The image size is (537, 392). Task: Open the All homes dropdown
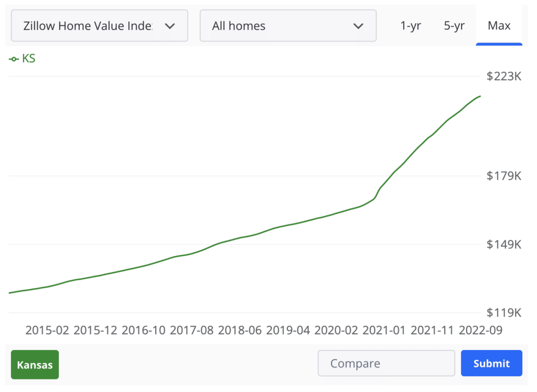[x=288, y=26]
